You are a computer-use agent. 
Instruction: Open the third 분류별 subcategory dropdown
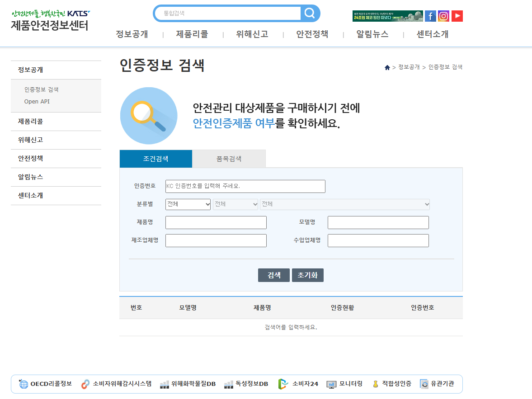pos(344,204)
